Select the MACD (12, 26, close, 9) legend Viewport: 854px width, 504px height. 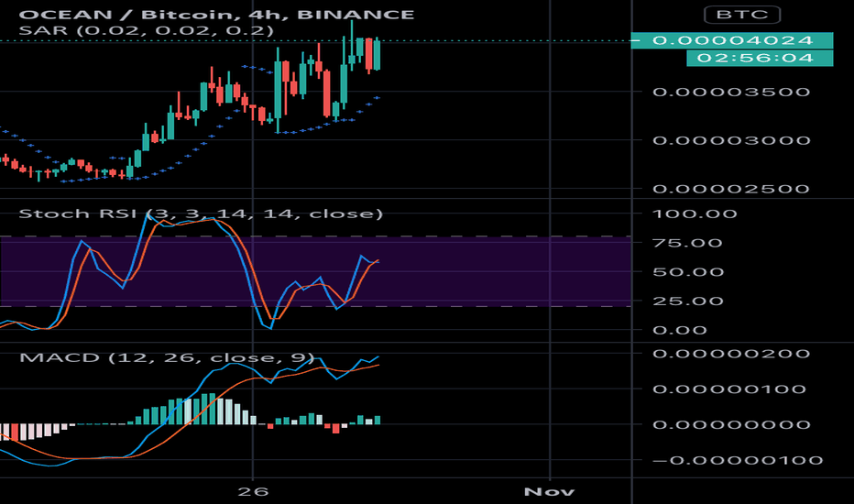pos(167,358)
